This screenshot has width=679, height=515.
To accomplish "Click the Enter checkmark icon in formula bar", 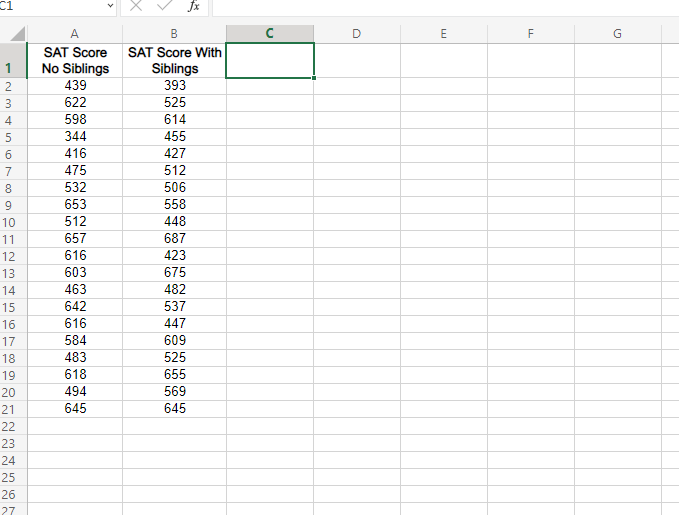I will coord(164,6).
